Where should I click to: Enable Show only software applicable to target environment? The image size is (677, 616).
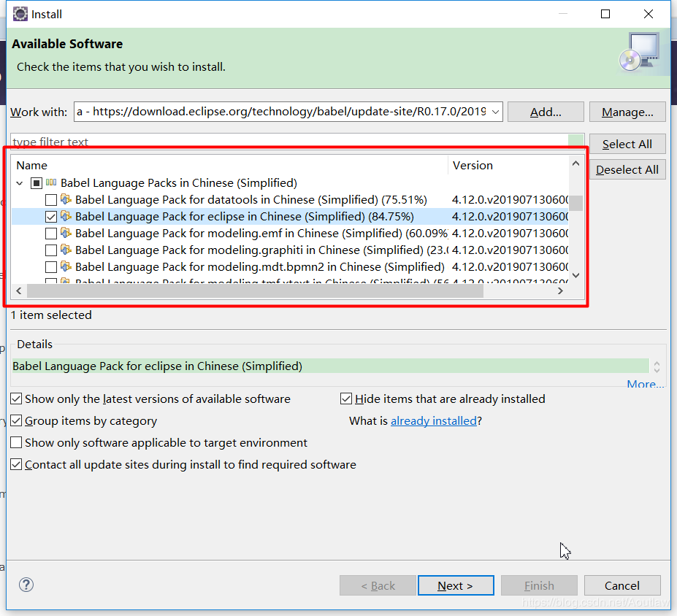16,443
